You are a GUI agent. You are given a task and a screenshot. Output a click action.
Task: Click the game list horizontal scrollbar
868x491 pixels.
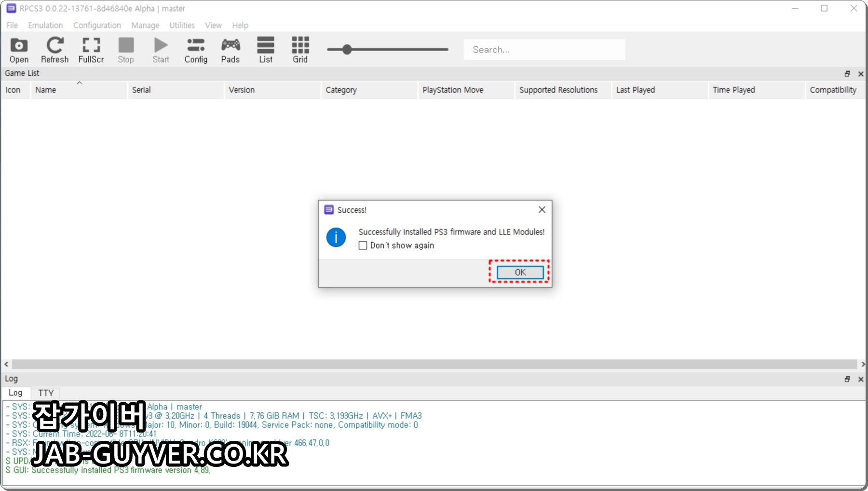[434, 364]
